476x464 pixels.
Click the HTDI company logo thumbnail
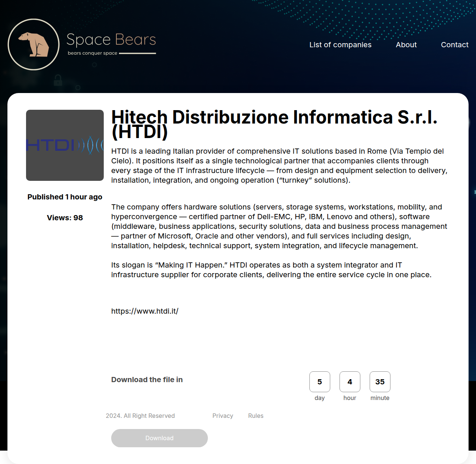(x=65, y=145)
